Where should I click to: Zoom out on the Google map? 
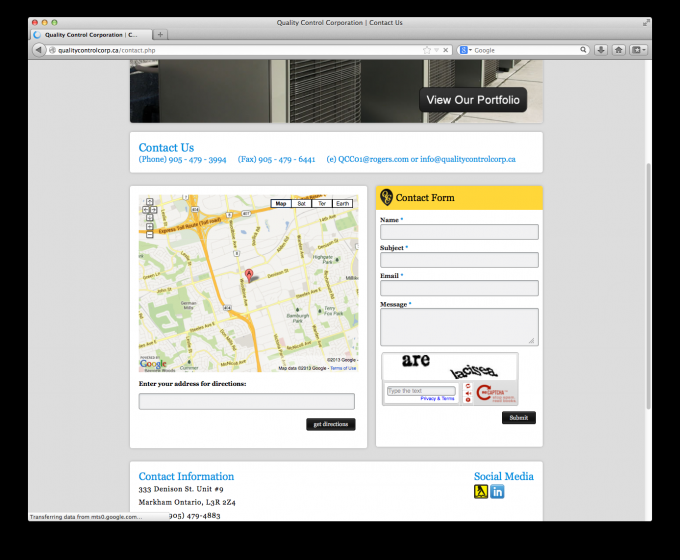(x=149, y=236)
